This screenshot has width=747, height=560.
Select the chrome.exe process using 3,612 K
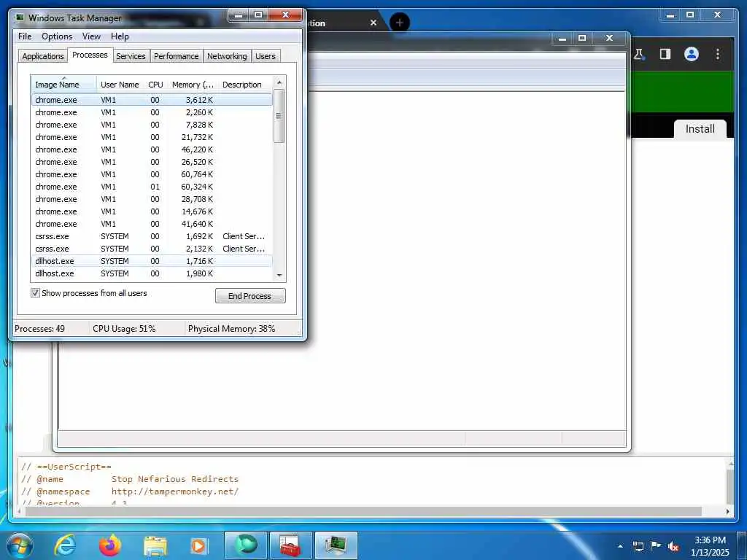click(x=152, y=100)
